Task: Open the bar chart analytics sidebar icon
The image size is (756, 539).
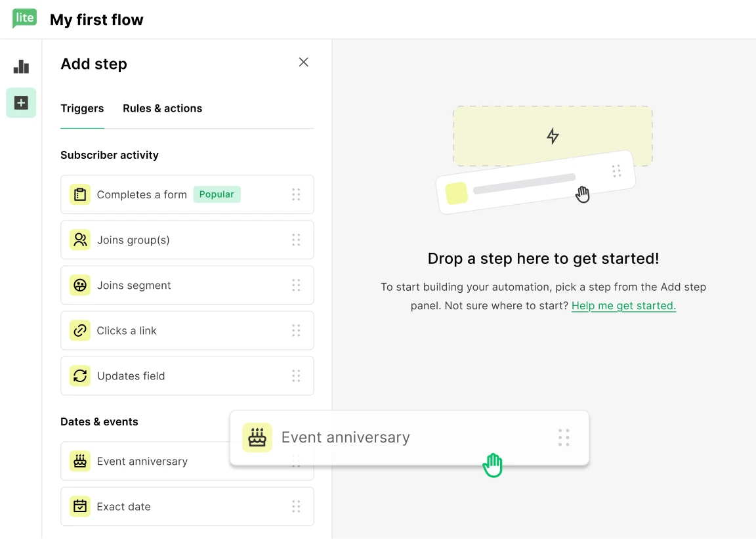Action: pyautogui.click(x=21, y=66)
